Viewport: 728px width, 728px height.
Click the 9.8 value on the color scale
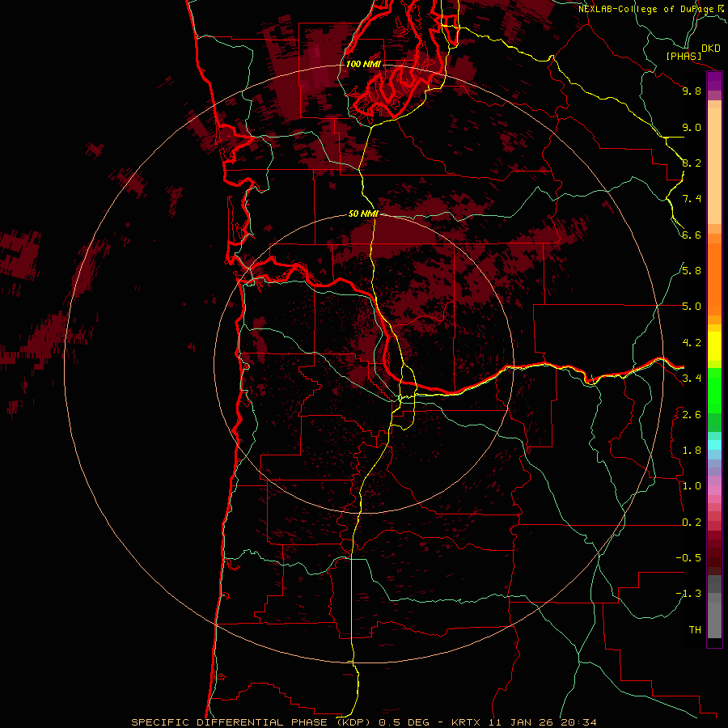click(x=692, y=91)
